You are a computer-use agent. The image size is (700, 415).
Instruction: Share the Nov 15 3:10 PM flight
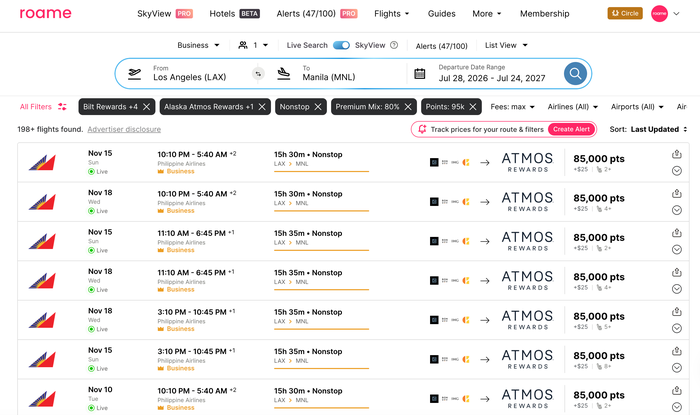click(677, 351)
